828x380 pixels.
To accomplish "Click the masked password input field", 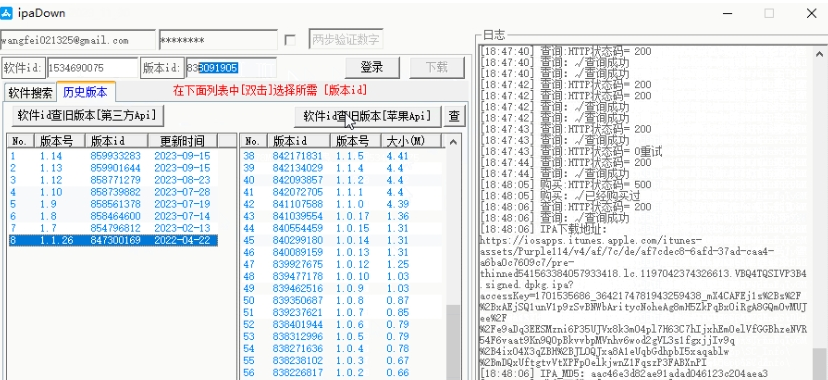I will point(218,40).
